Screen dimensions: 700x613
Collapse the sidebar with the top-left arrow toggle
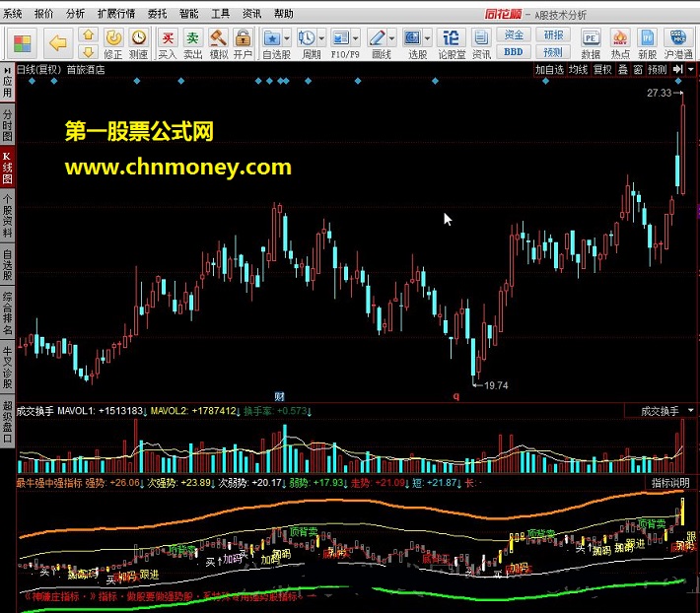(7, 70)
